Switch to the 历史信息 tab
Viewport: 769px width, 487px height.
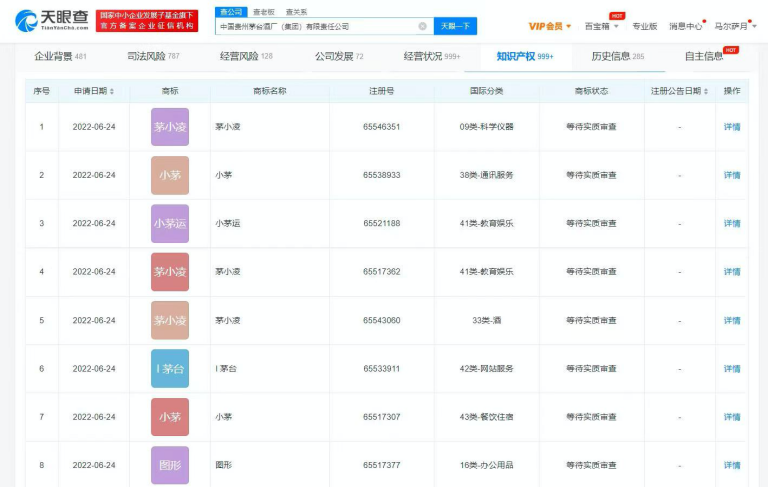click(x=617, y=57)
